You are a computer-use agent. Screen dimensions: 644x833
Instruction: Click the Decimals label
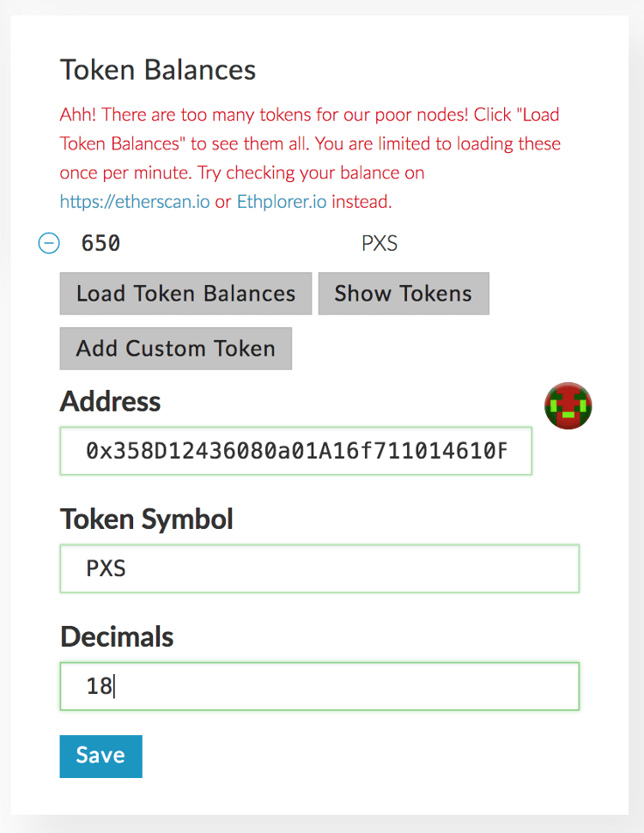click(117, 637)
